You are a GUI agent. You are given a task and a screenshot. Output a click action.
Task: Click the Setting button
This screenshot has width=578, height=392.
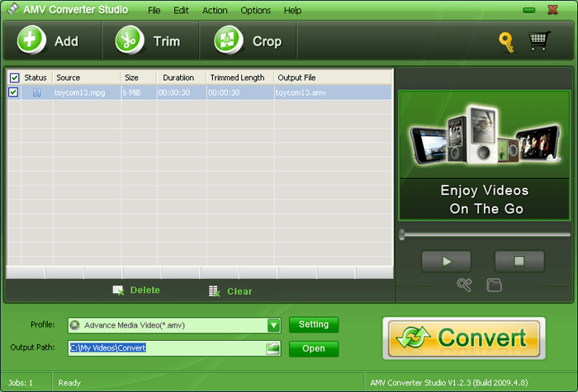pyautogui.click(x=313, y=324)
